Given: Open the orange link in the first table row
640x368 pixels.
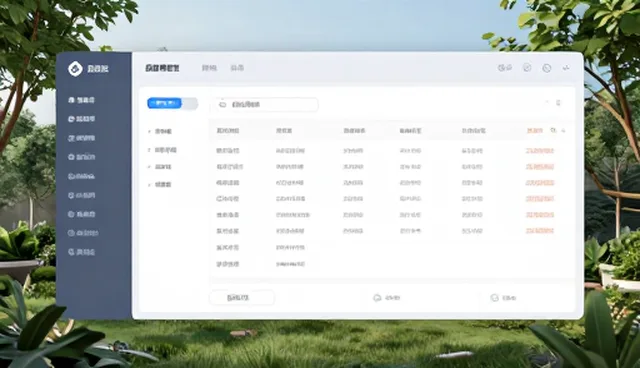Looking at the screenshot, I should 540,151.
